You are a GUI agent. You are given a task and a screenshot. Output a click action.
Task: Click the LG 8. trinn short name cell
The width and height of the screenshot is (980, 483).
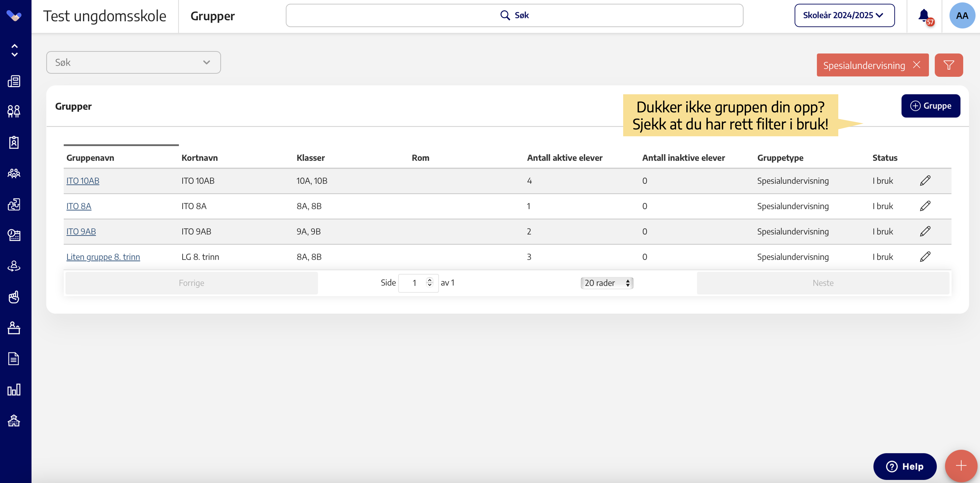[200, 257]
